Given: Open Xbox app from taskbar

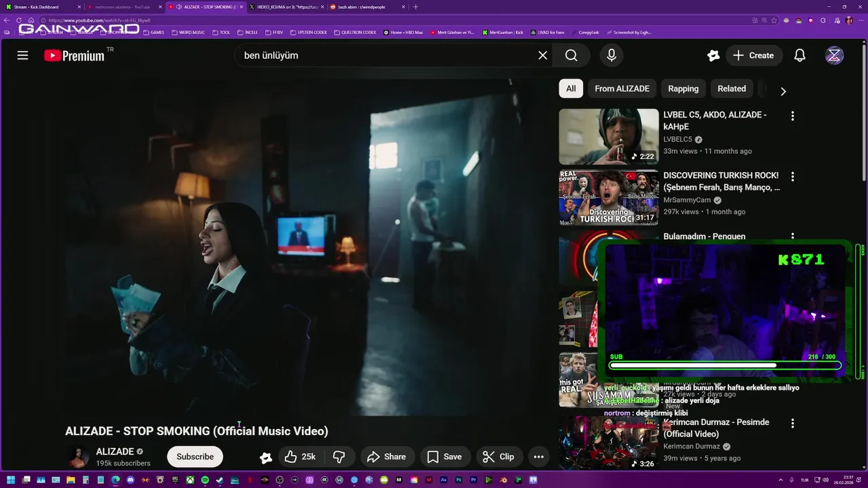Looking at the screenshot, I should 191,480.
